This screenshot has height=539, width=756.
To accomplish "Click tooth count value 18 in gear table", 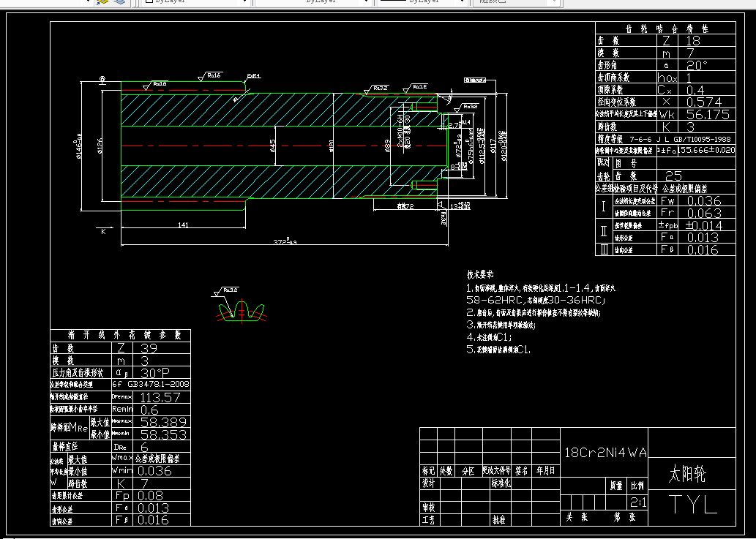I will click(692, 41).
